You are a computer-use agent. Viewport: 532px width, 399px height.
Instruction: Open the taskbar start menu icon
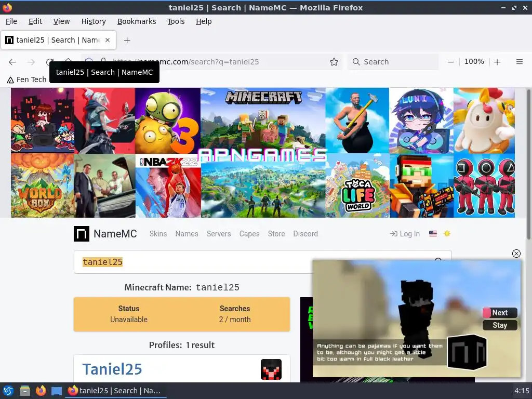point(8,391)
